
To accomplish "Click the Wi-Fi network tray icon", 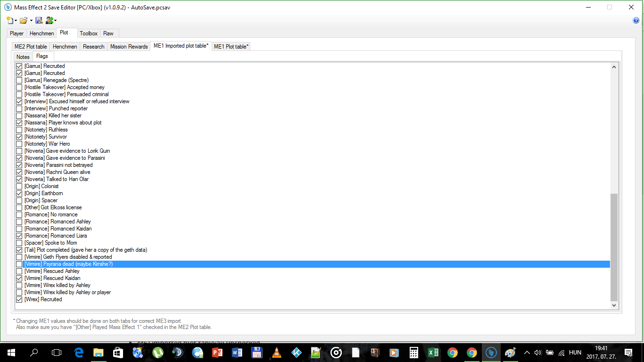I will pos(561,353).
